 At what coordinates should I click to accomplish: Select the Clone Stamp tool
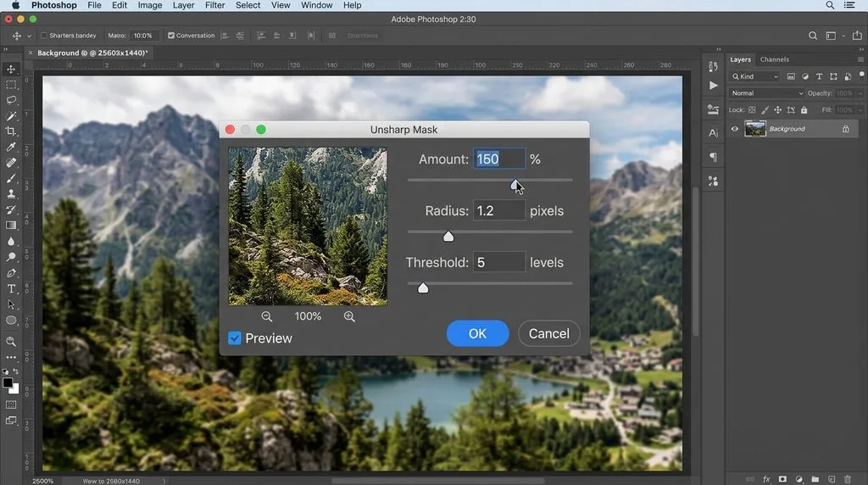click(x=11, y=194)
